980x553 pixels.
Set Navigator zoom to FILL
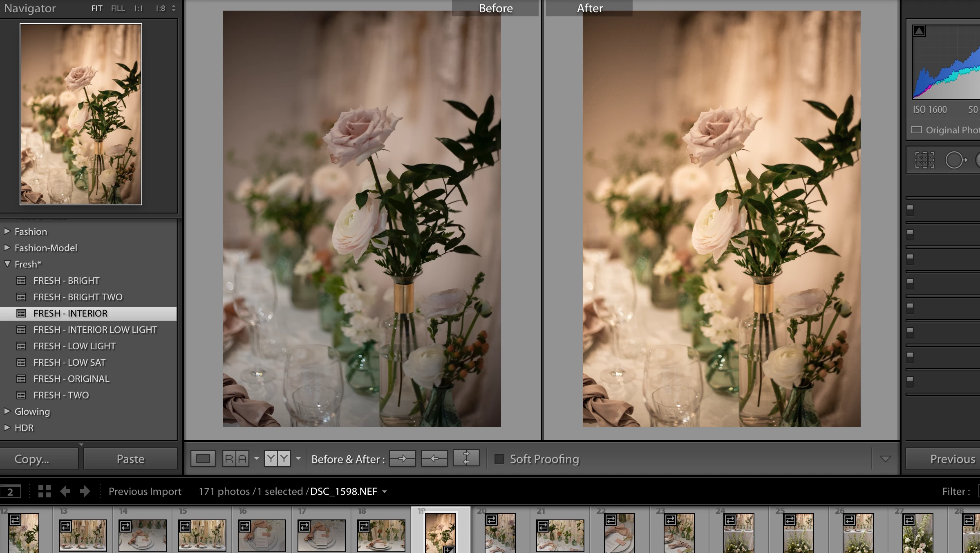pos(118,9)
